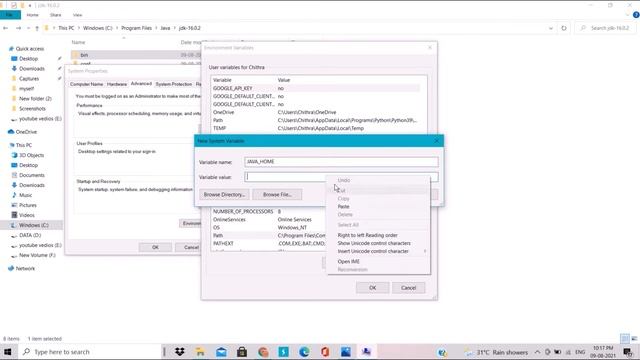The width and height of the screenshot is (640, 360).
Task: Open File Explorer help icon
Action: click(x=636, y=15)
